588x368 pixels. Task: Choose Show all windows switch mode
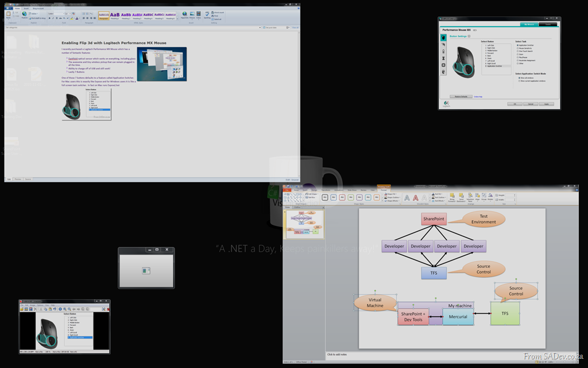coord(519,78)
